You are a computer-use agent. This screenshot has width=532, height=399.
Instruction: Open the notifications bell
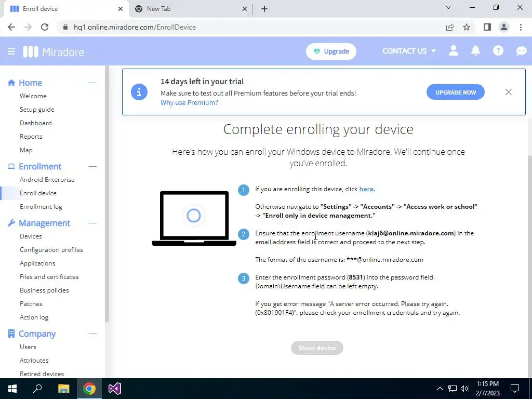tap(475, 51)
